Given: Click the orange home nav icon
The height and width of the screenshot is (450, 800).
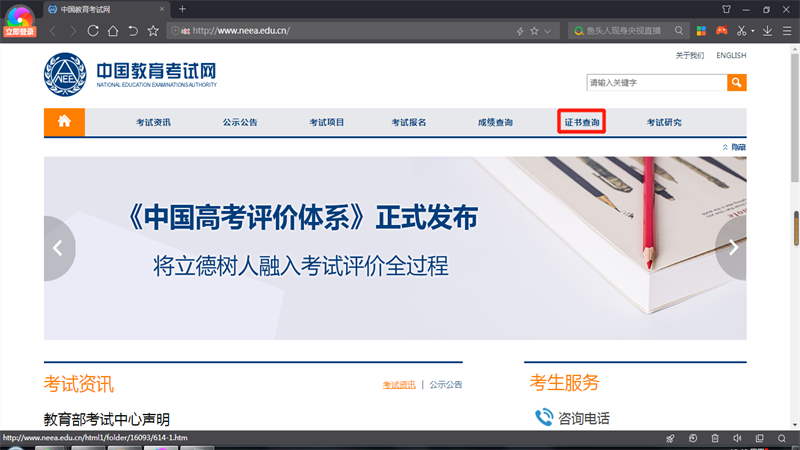Looking at the screenshot, I should 64,122.
